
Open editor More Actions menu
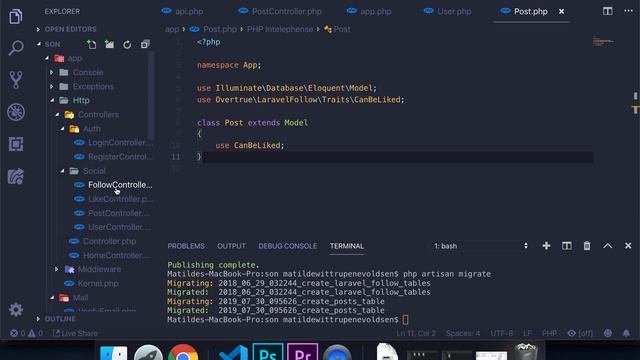point(629,11)
